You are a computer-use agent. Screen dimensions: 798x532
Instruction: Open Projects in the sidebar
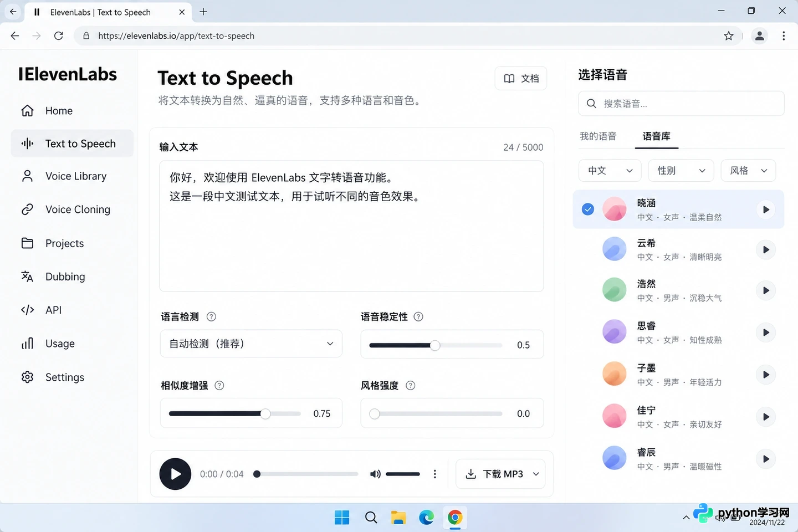[x=72, y=243]
